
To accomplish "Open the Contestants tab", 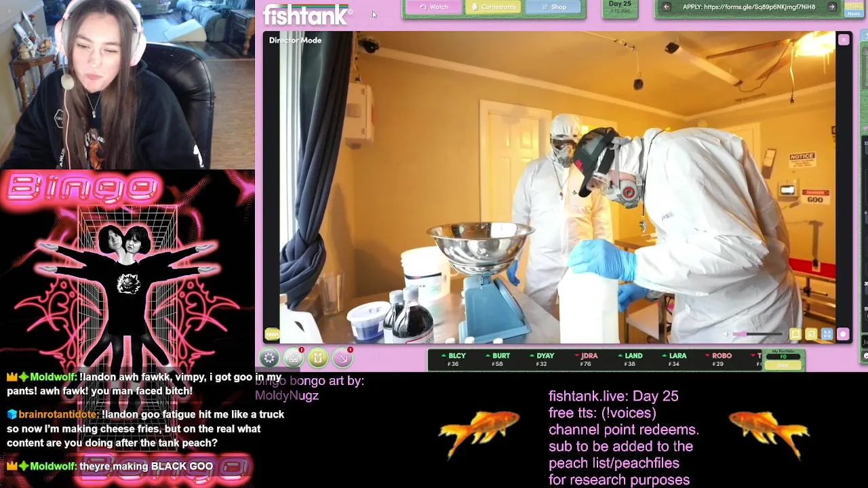I will pos(494,7).
